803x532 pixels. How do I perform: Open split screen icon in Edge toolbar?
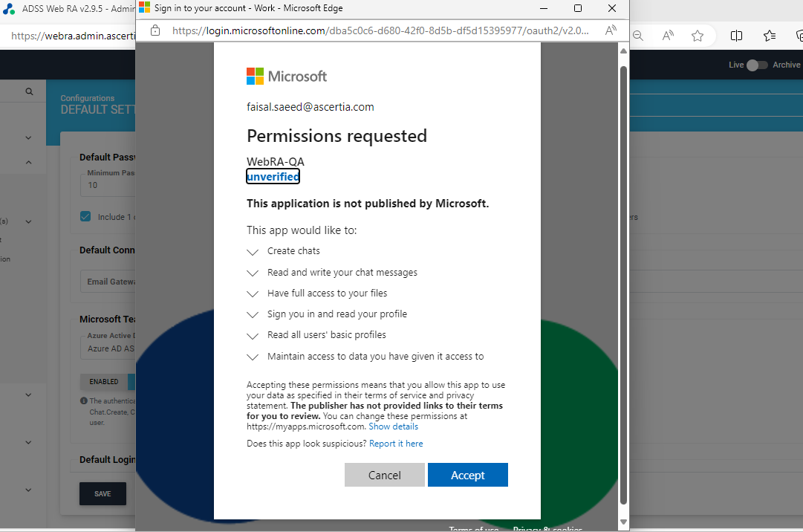(x=736, y=36)
